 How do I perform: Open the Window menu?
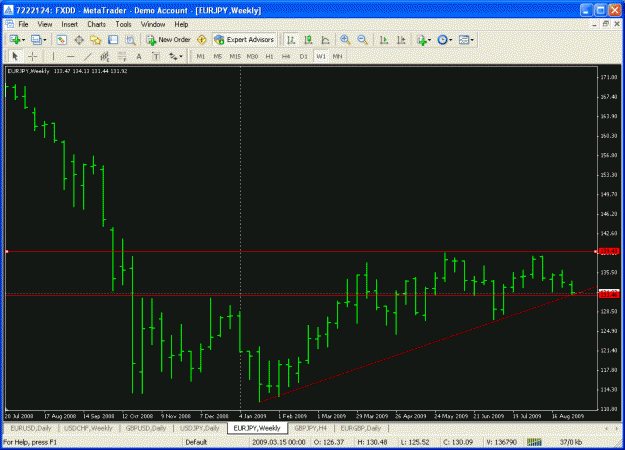click(x=153, y=24)
